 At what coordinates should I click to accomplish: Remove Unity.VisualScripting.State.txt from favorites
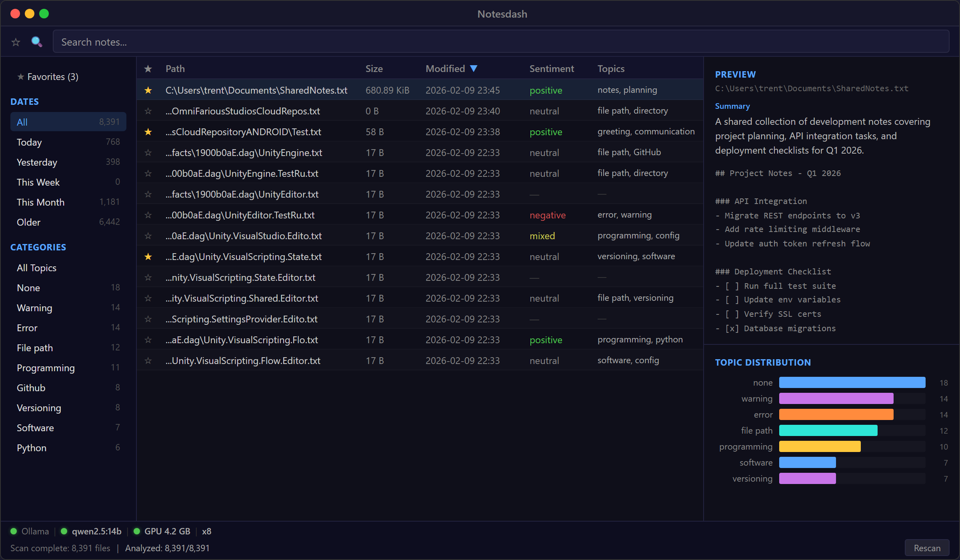tap(148, 256)
